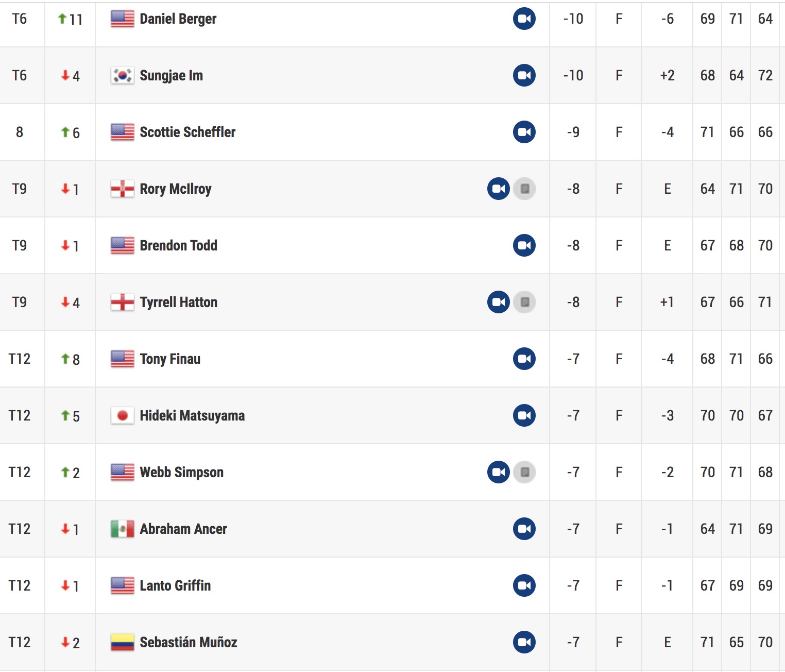Click Webb Simpson's gray square icon
This screenshot has height=672, width=785.
pos(524,473)
